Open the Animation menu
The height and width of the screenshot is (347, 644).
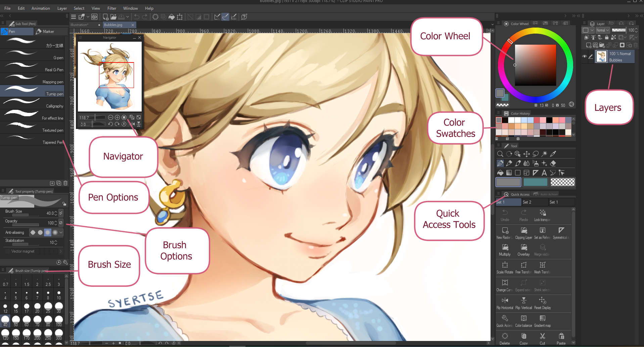(41, 8)
